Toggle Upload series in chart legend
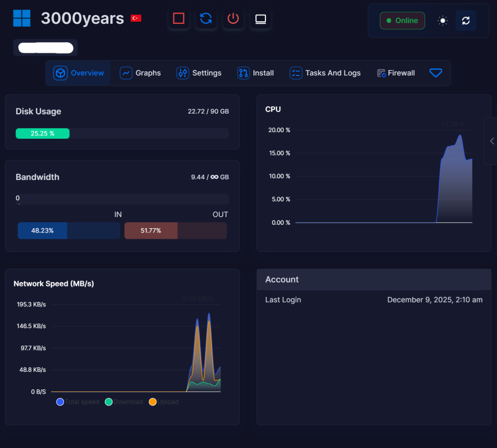497x448 pixels. pos(152,402)
